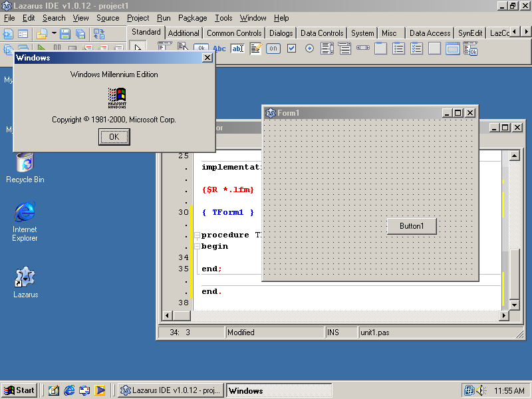Select the TMemo component icon

click(x=255, y=49)
